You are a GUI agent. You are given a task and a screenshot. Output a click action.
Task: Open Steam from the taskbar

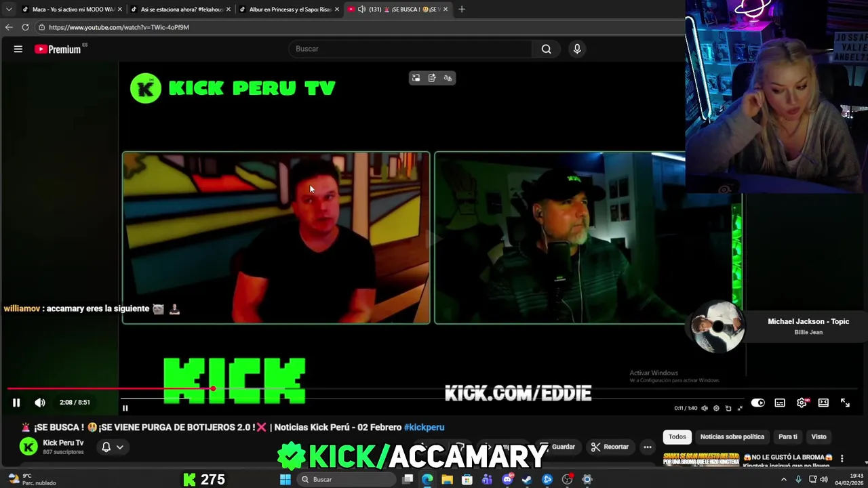point(527,479)
